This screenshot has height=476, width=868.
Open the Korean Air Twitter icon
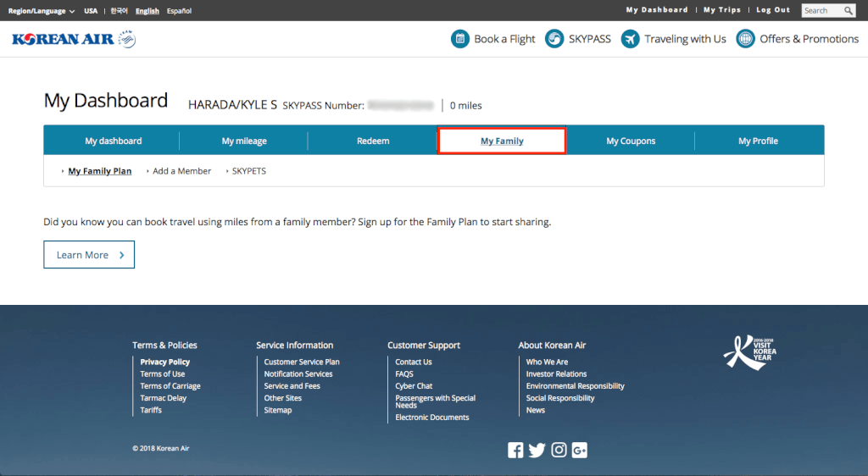pos(537,450)
